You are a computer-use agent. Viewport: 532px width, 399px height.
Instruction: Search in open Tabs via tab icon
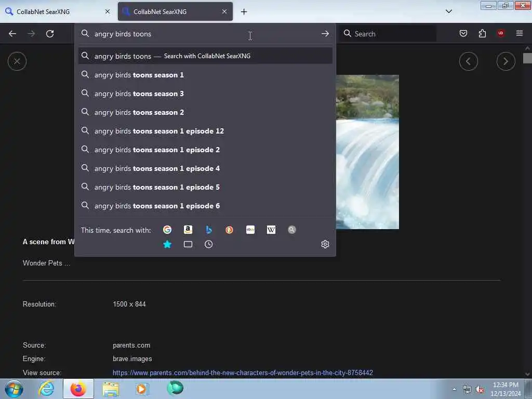click(188, 244)
